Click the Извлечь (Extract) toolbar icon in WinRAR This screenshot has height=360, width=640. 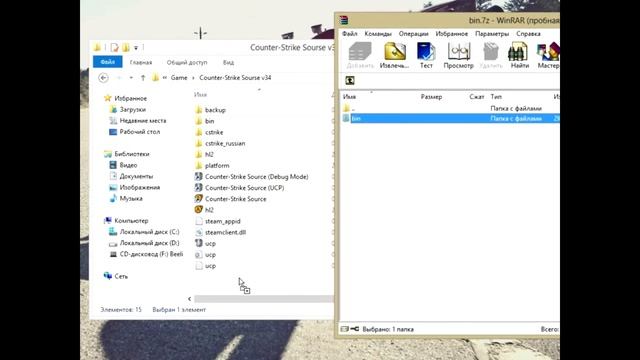(x=394, y=56)
